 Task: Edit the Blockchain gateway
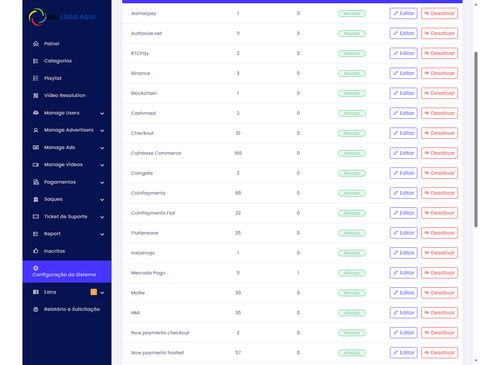[x=403, y=93]
